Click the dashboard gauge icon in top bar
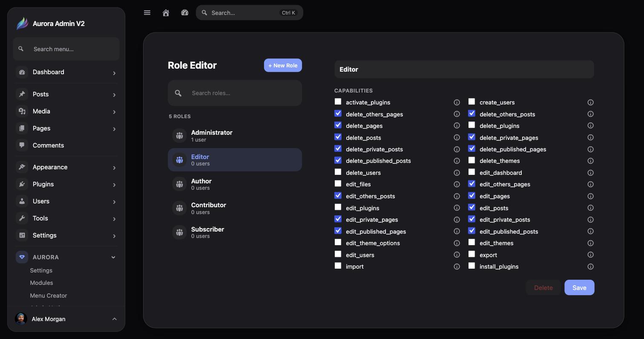The width and height of the screenshot is (644, 339). pyautogui.click(x=184, y=13)
